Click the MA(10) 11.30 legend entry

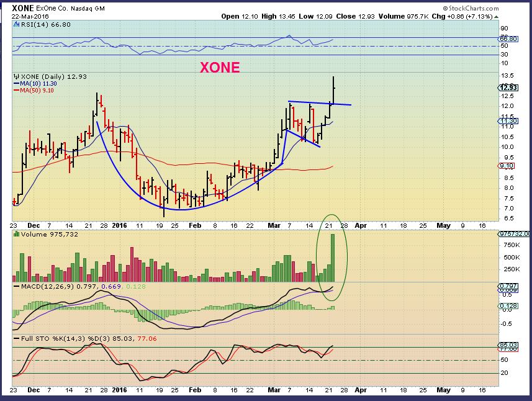35,83
